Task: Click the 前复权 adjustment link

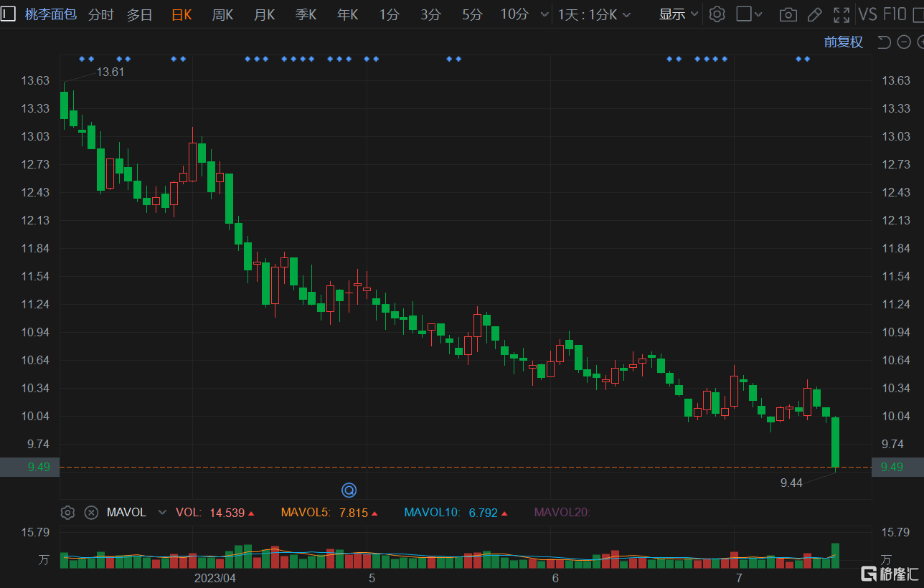Action: (x=843, y=42)
